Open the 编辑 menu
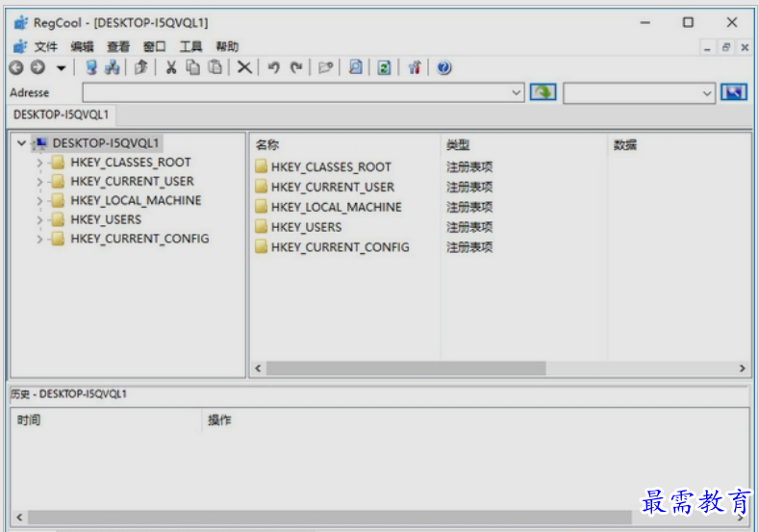Viewport: 759px width, 532px height. point(82,46)
